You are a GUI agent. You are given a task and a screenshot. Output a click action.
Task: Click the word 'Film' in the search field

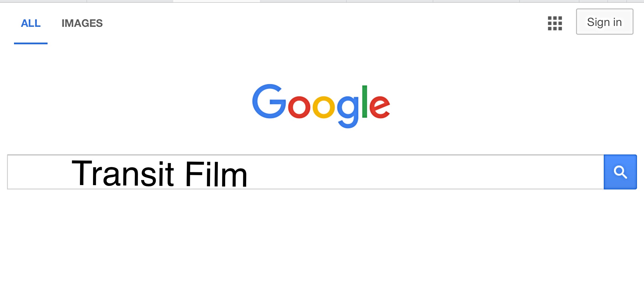pyautogui.click(x=216, y=173)
